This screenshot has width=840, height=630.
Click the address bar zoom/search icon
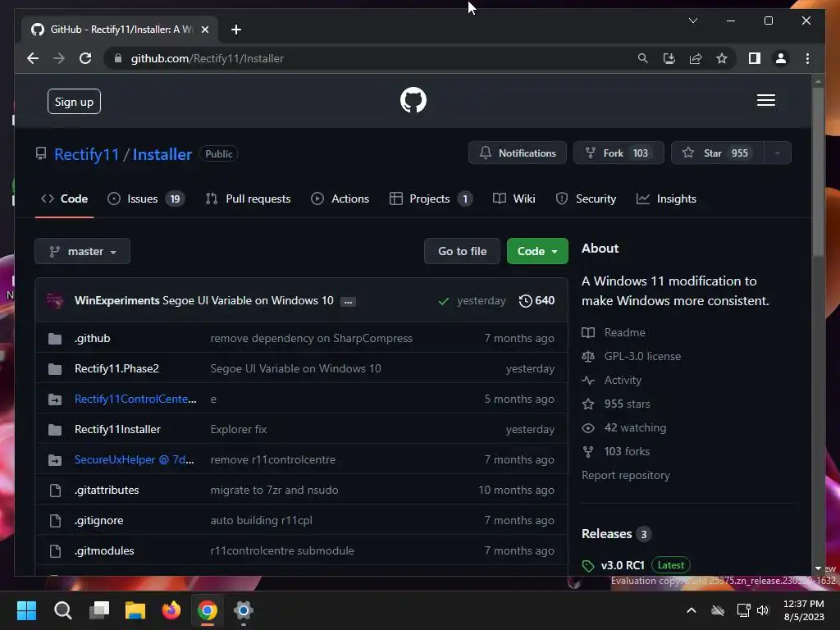642,58
